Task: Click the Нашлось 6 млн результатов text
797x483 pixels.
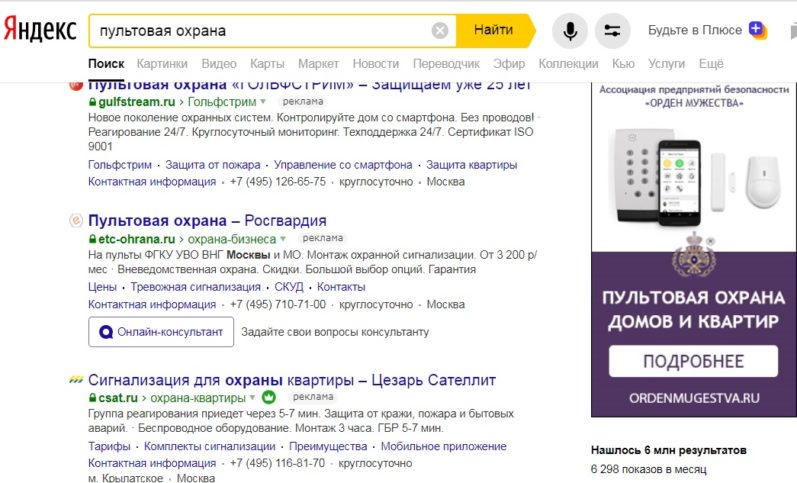Action: [x=668, y=450]
